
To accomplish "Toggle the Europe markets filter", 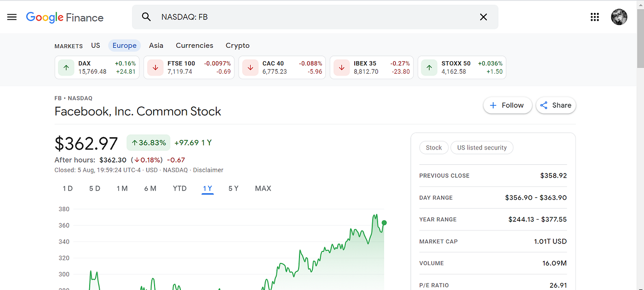I will [124, 45].
